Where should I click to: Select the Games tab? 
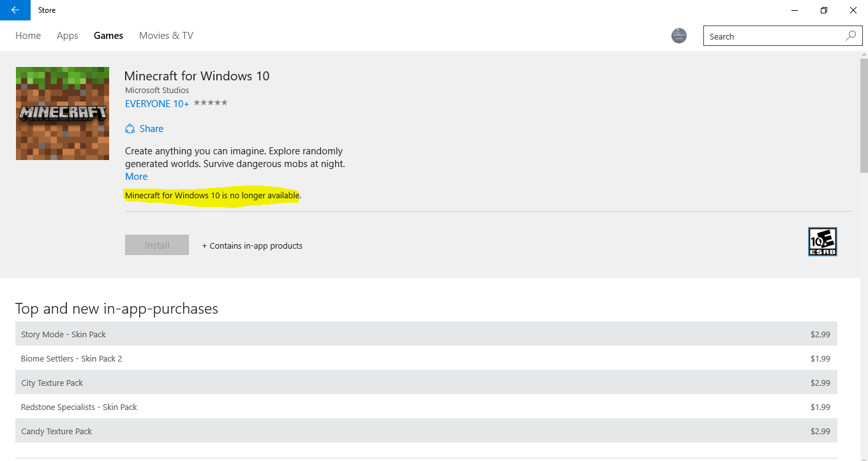point(108,36)
